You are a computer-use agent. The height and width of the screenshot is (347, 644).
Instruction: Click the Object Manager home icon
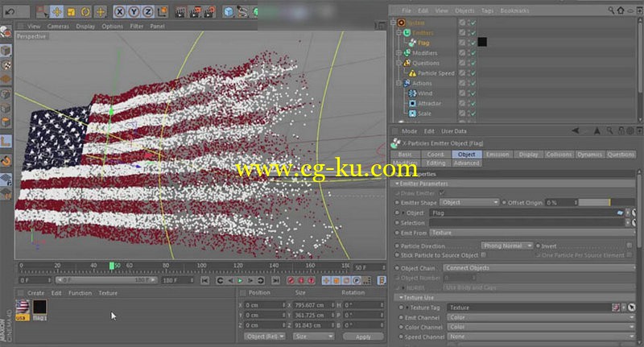(621, 10)
